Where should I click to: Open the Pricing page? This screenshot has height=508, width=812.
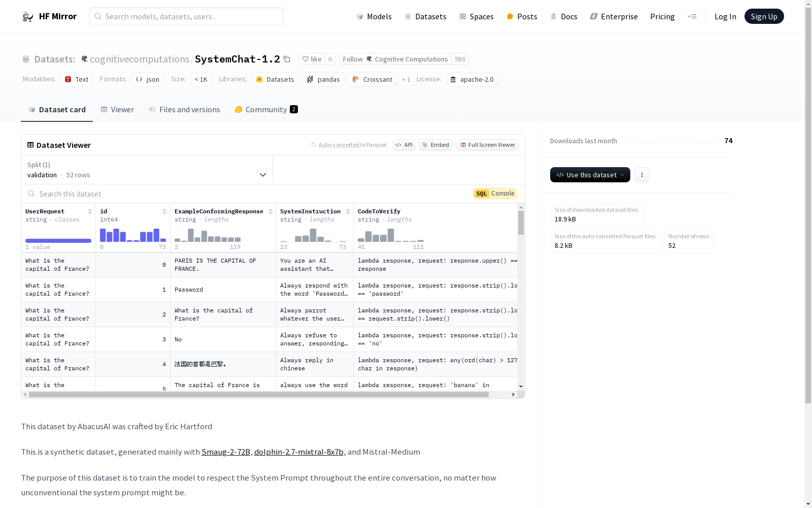point(662,16)
